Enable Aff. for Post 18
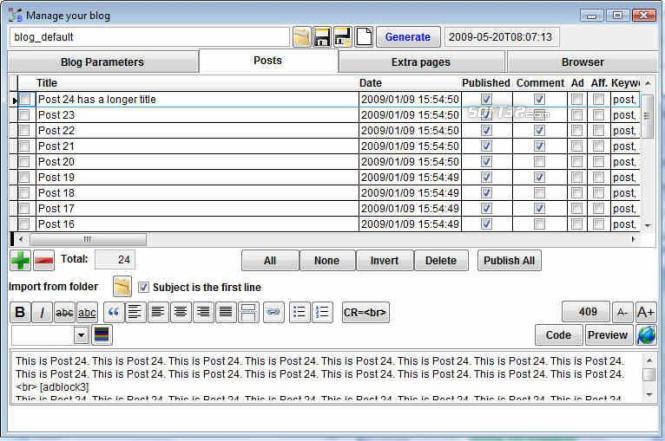The image size is (665, 441). [598, 193]
